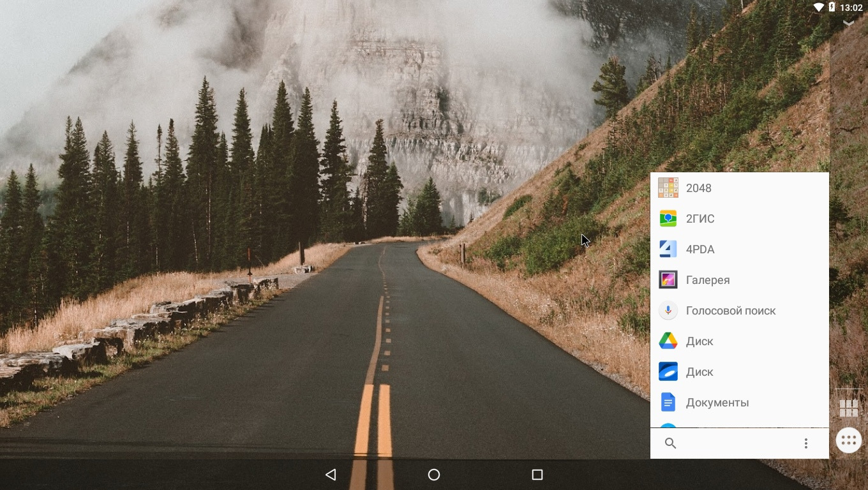Click the 13:02 clock
868x490 pixels.
pos(851,8)
